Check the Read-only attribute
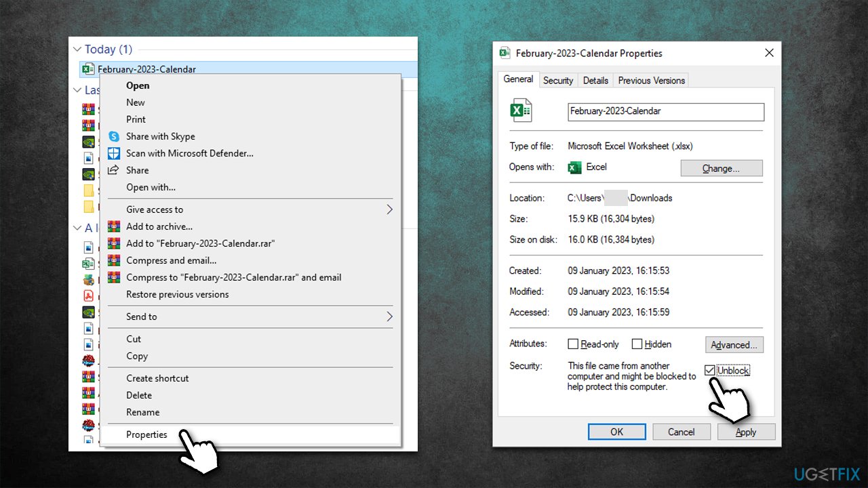This screenshot has width=868, height=488. pos(572,344)
